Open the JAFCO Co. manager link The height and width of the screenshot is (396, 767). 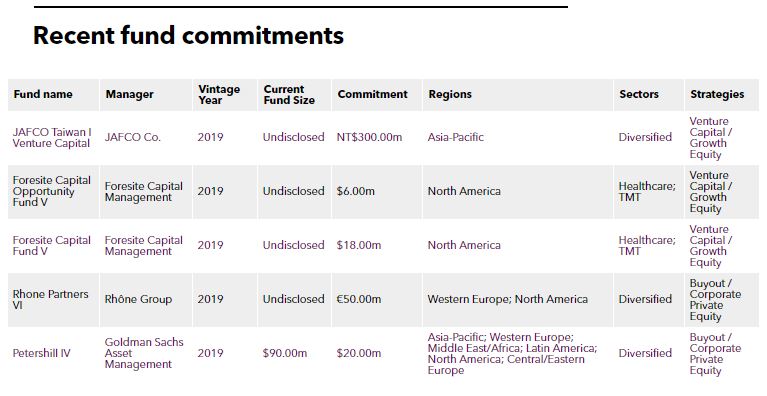133,137
